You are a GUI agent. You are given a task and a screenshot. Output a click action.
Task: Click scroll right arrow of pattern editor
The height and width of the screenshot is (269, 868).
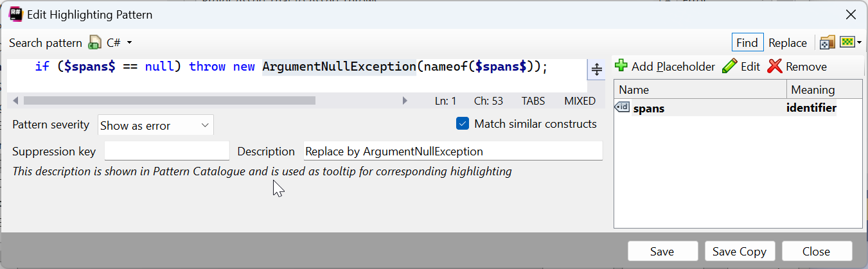point(405,101)
